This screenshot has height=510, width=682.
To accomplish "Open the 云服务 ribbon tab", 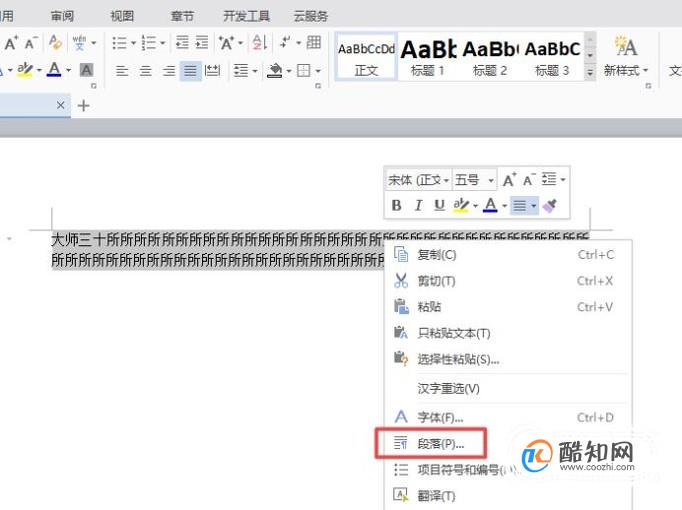I will coord(311,17).
